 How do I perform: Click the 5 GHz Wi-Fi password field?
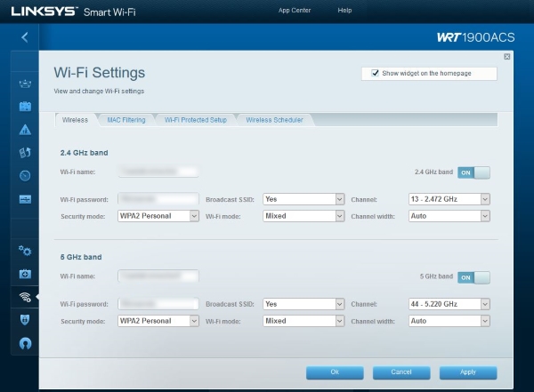click(x=158, y=303)
